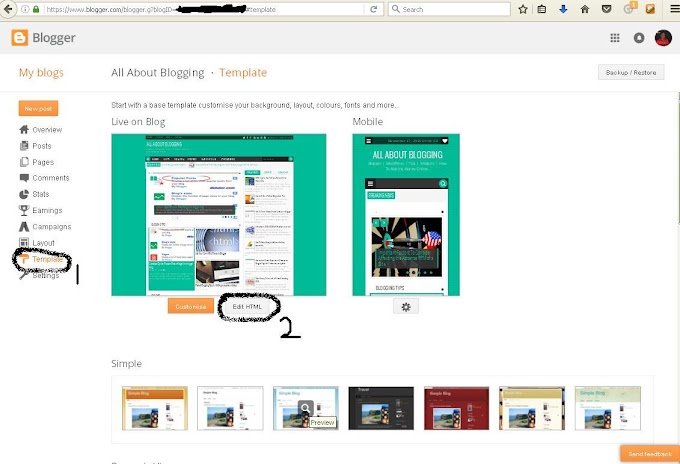Reload the page with refresh icon

[x=373, y=9]
